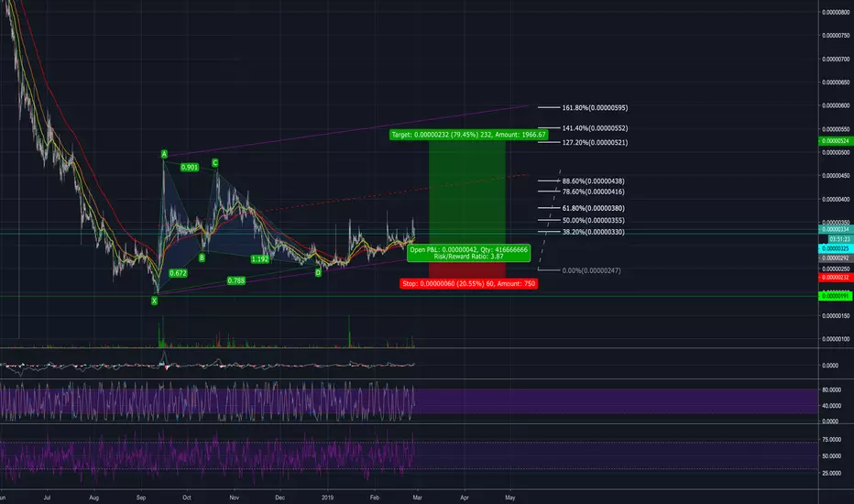Click the Aug label on time axis
The width and height of the screenshot is (854, 504).
point(93,498)
